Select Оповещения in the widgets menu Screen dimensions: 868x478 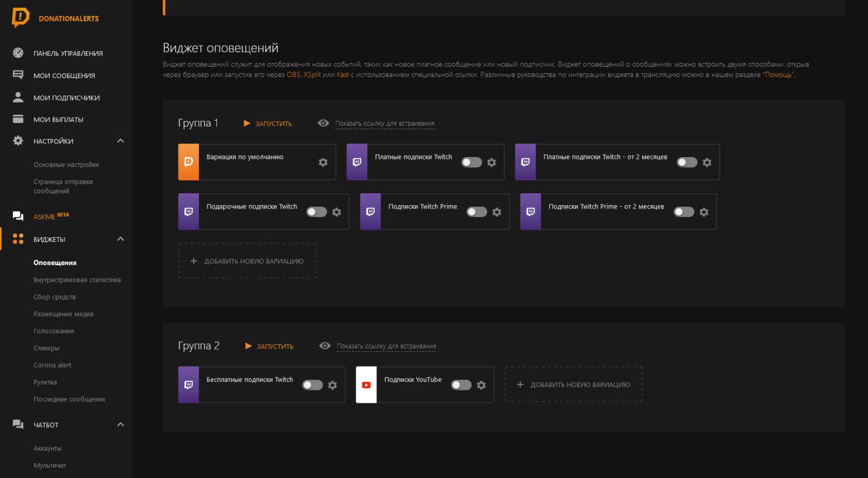[55, 263]
